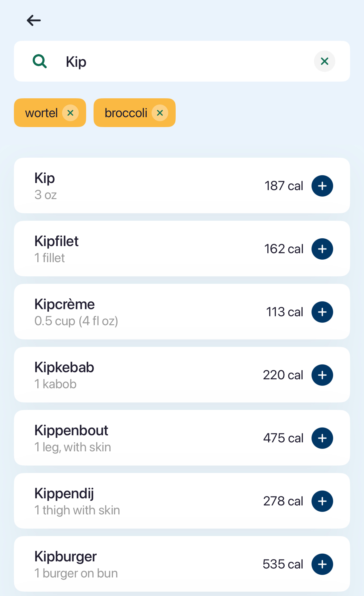Screen dimensions: 364x596
Task: Add Kipkebab 220 cal item
Action: click(x=322, y=375)
